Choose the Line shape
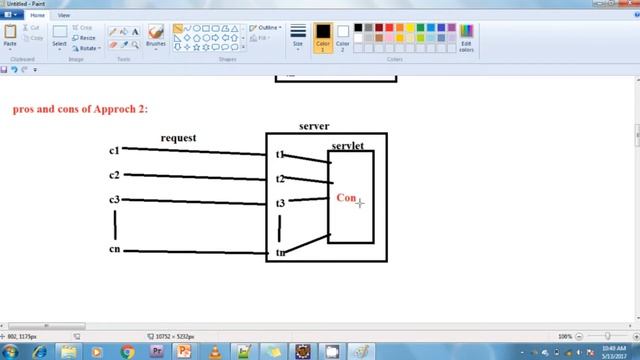The width and height of the screenshot is (640, 360). [178, 29]
